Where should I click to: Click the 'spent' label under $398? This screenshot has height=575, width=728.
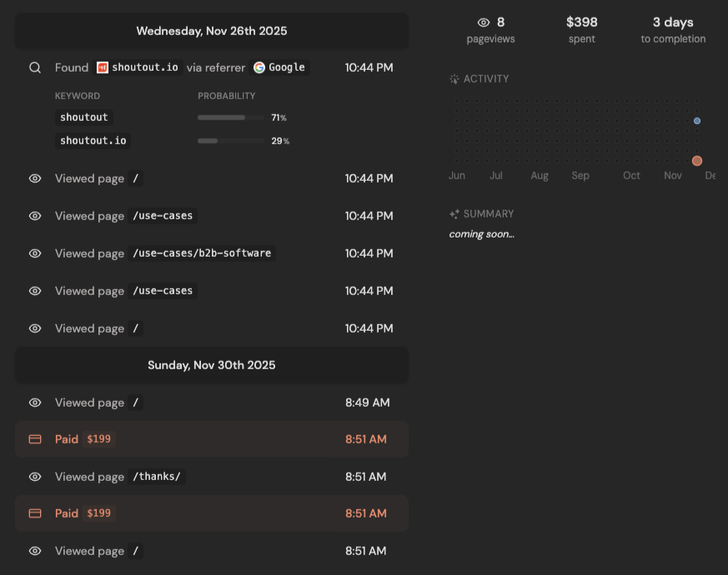pos(582,39)
